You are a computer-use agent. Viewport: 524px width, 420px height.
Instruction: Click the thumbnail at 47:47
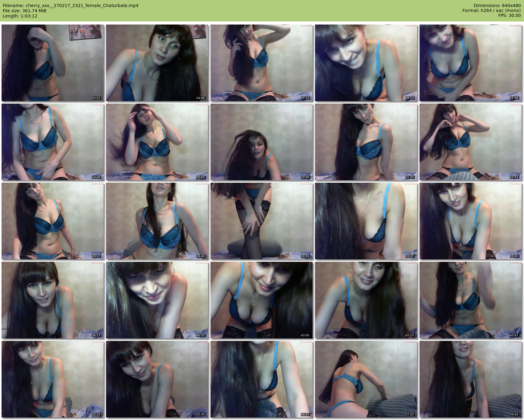470,300
